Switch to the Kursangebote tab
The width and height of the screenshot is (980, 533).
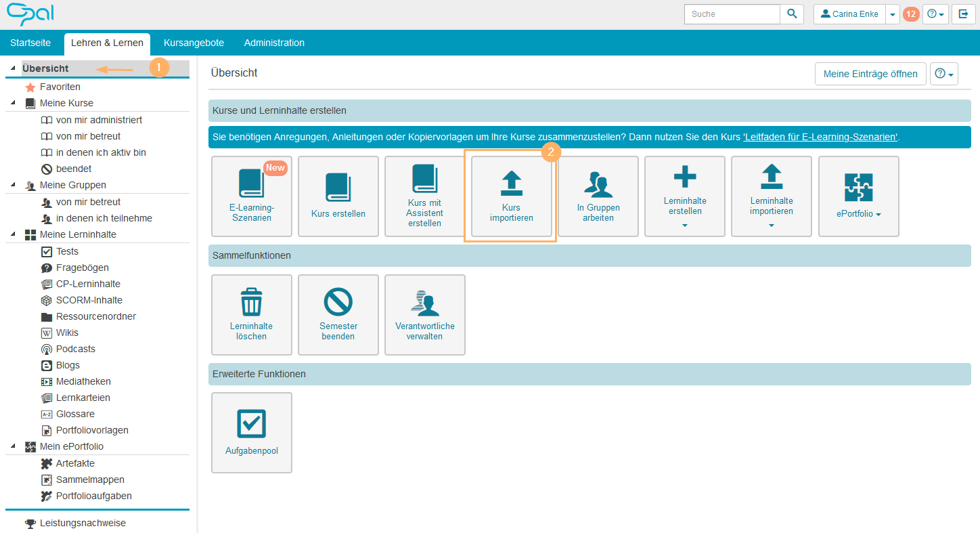(194, 43)
